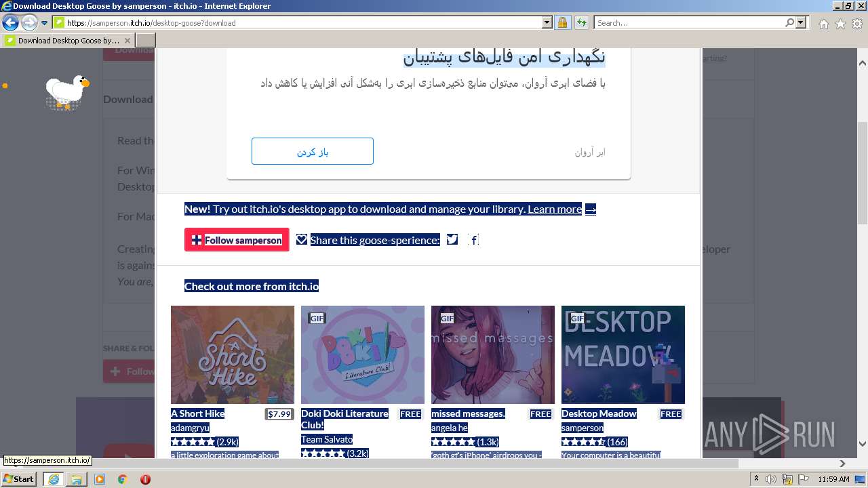Image resolution: width=868 pixels, height=488 pixels.
Task: Click the $7.99 price tag
Action: coord(279,414)
